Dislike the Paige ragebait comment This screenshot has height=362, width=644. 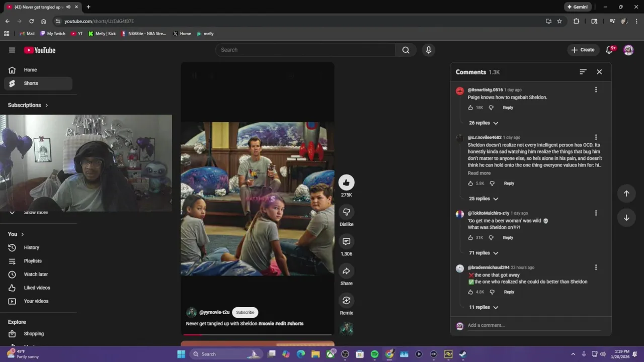(x=491, y=108)
